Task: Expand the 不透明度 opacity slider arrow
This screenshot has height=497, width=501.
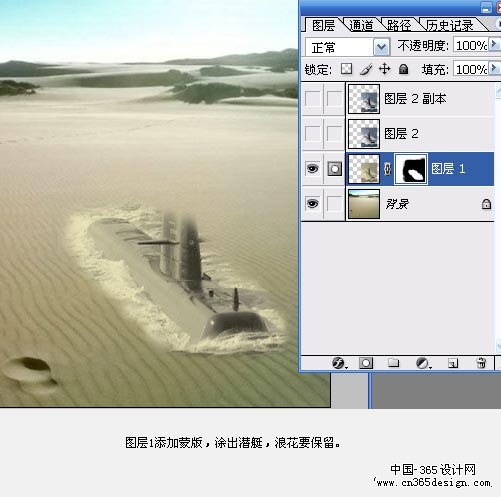Action: coord(494,44)
